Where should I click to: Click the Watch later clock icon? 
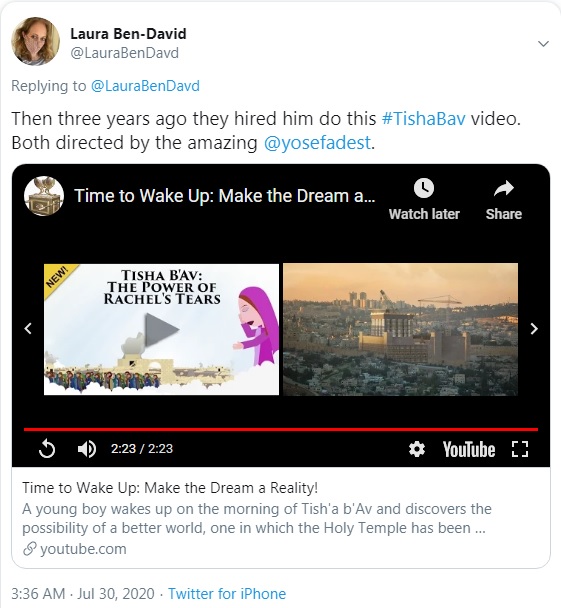[424, 188]
